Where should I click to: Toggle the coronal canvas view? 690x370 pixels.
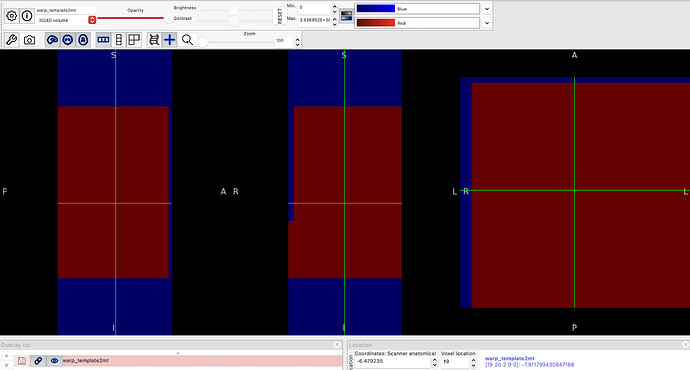point(67,40)
